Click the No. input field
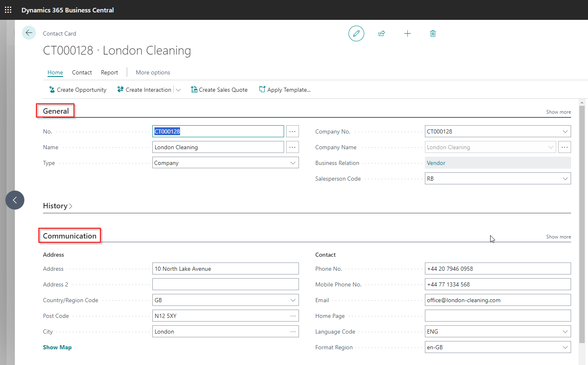588x365 pixels. coord(218,131)
